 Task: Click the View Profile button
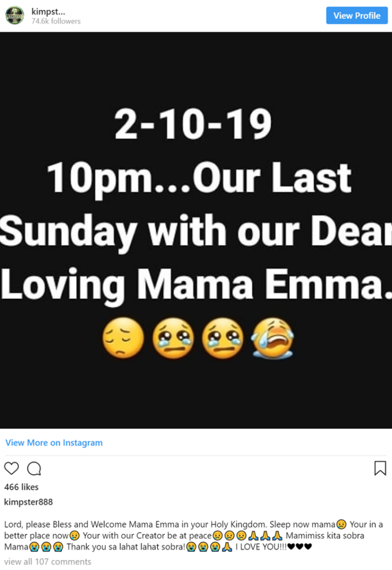point(357,16)
